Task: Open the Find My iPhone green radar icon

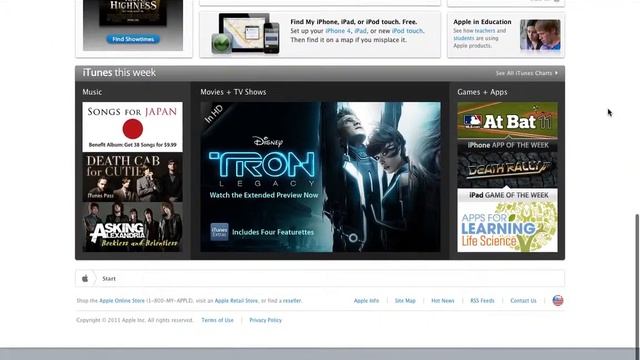Action: (222, 43)
